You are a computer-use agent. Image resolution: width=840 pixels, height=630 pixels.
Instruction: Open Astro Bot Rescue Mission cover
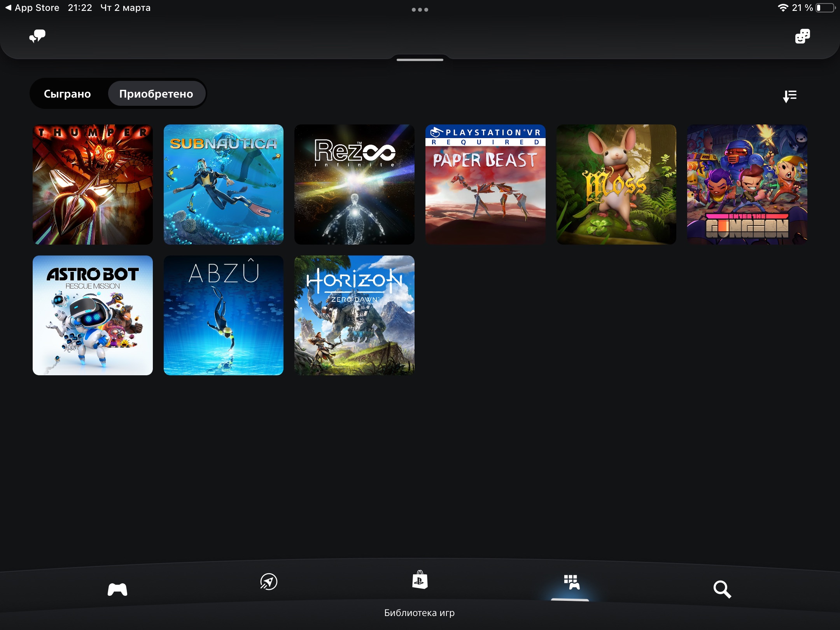[93, 315]
